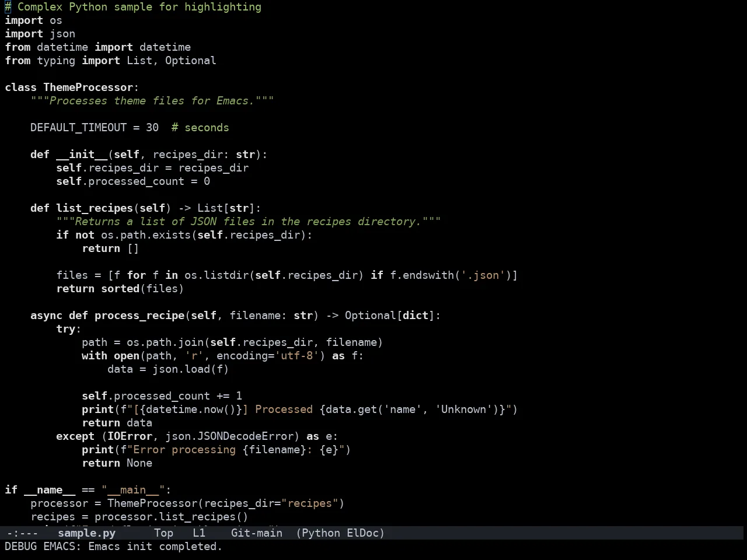Click 'ThemeProcessor(recipes_dir=' constructor call
The width and height of the screenshot is (747, 560).
point(194,503)
